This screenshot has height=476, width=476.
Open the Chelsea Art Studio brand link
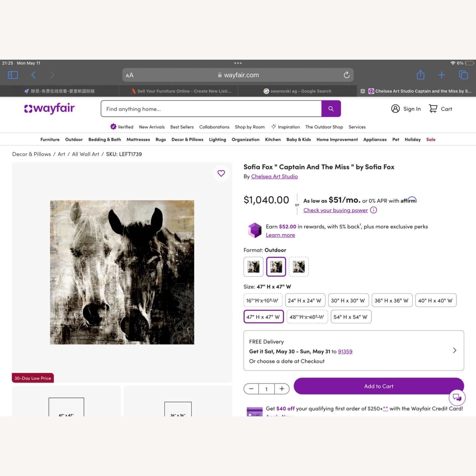click(x=274, y=176)
